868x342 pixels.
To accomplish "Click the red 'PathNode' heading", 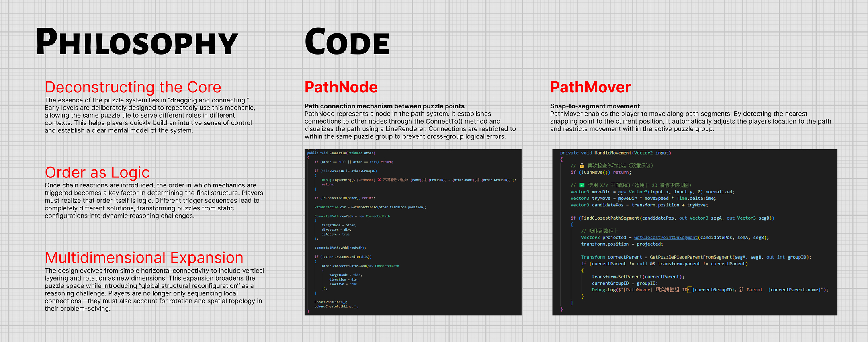I will point(341,87).
